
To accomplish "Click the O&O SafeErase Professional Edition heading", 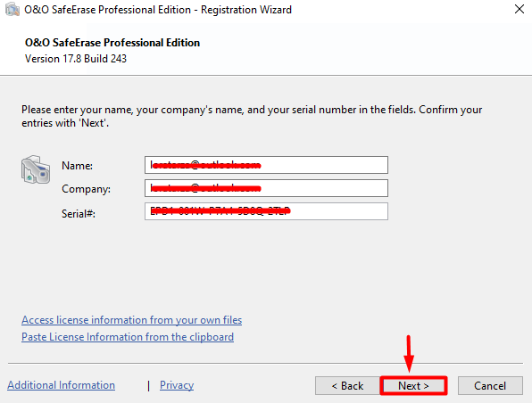I will (112, 43).
